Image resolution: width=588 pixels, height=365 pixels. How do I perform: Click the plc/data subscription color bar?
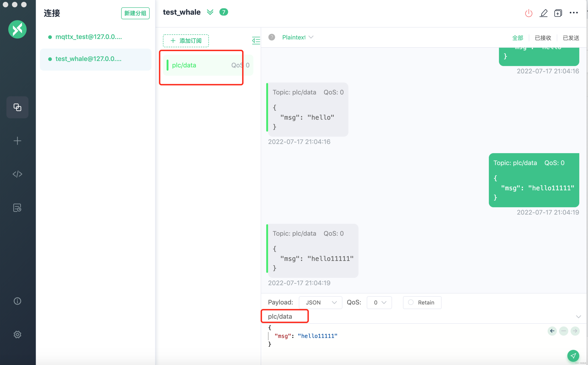(167, 65)
